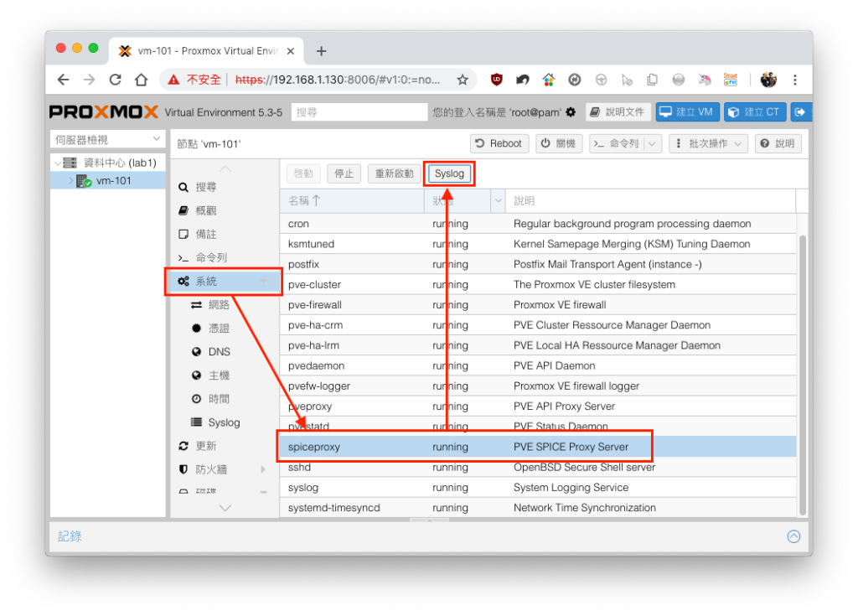Open 備註 notes menu item

click(225, 235)
